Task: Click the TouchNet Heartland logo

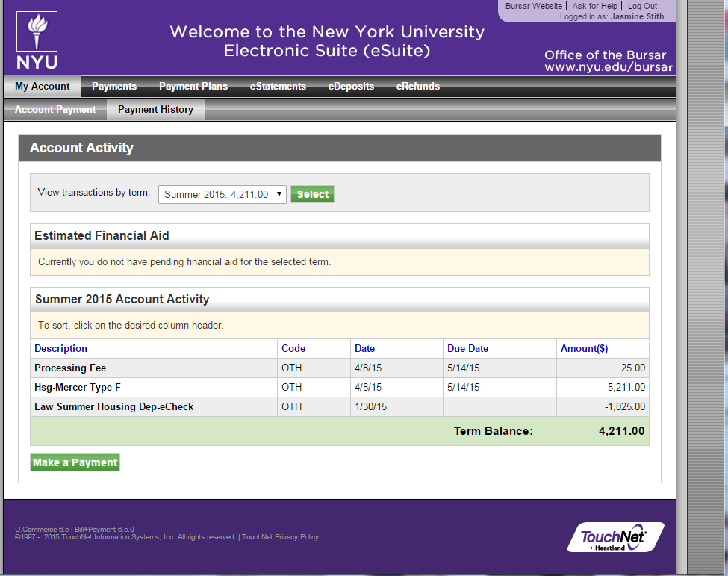Action: (x=615, y=536)
